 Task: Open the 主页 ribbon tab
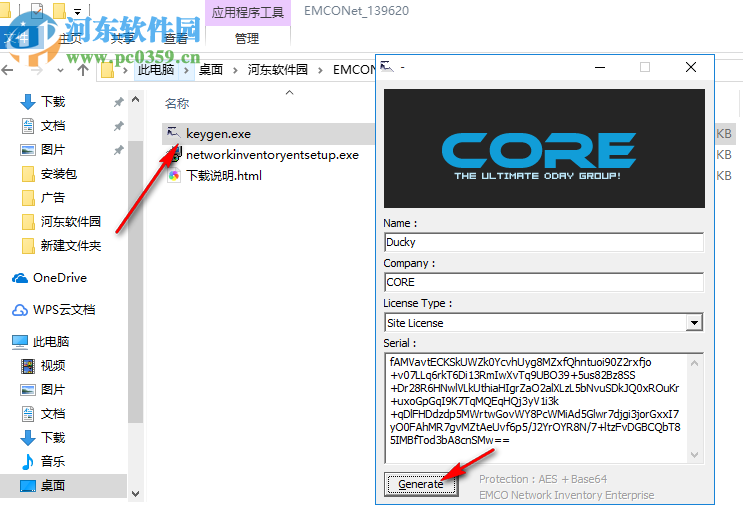click(70, 38)
